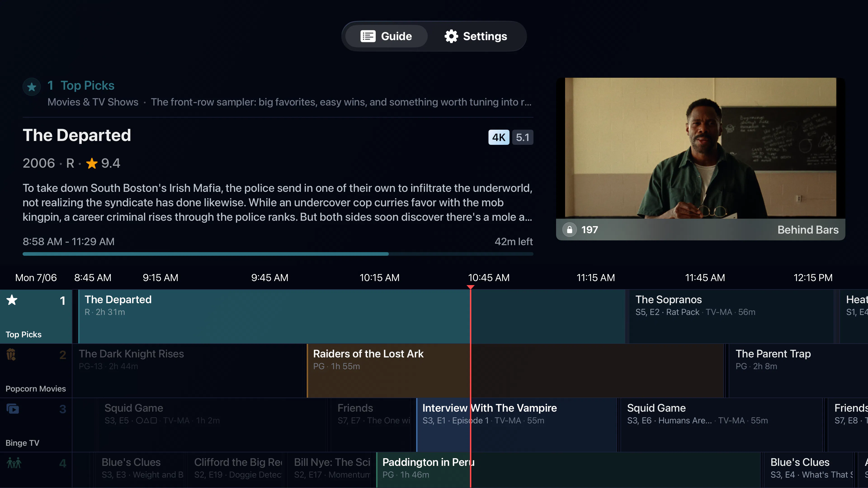Click the Behind Bars channel label

click(x=808, y=230)
